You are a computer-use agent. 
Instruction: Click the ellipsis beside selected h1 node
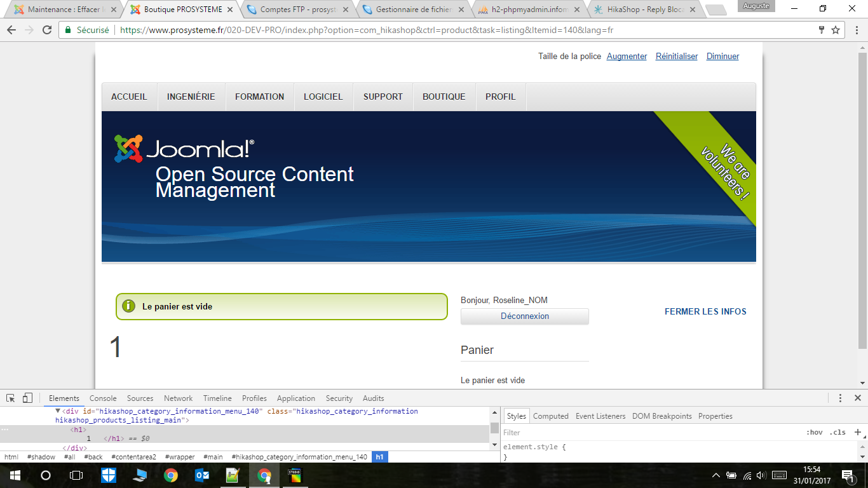click(5, 430)
